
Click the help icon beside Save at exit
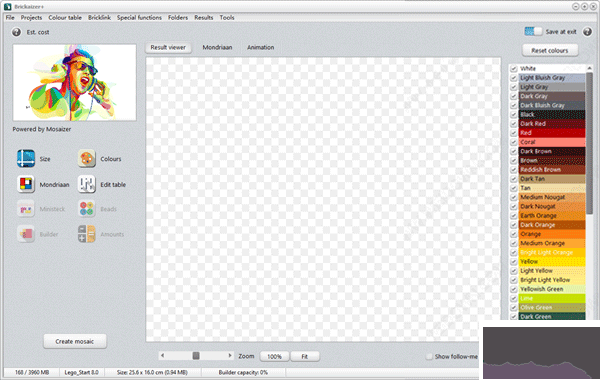(x=587, y=32)
